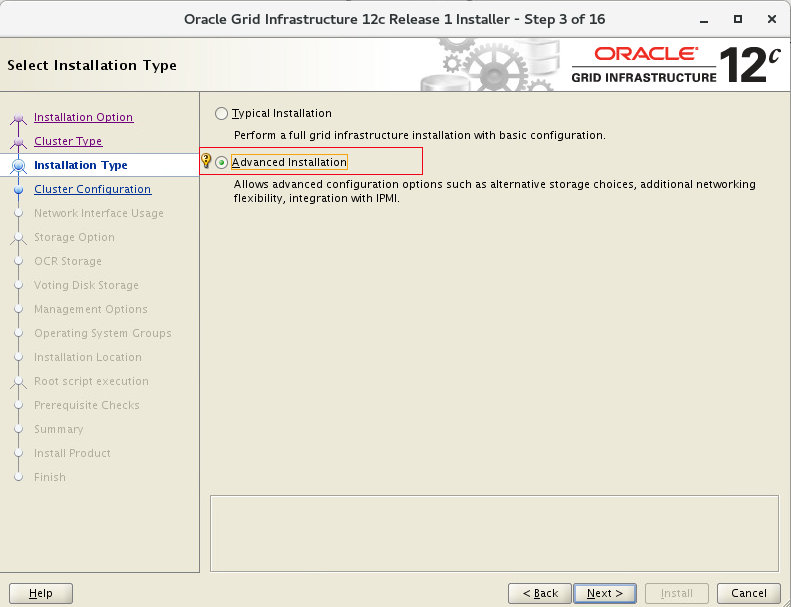Click the Management Options step text
This screenshot has width=791, height=607.
(91, 309)
